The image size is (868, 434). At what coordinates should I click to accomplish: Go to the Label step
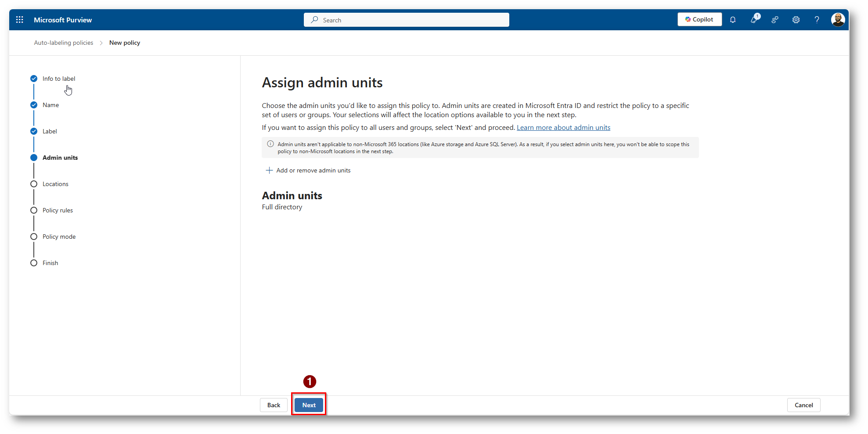click(50, 131)
